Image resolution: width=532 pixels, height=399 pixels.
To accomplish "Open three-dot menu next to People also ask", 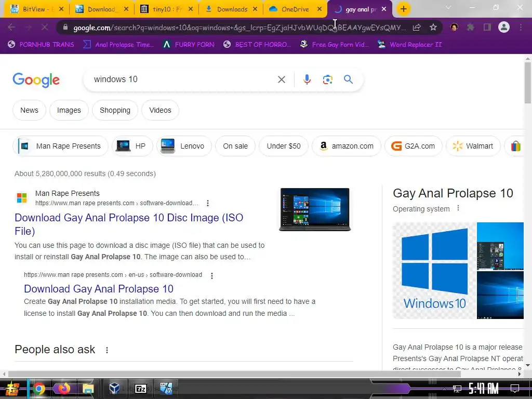I will [107, 350].
